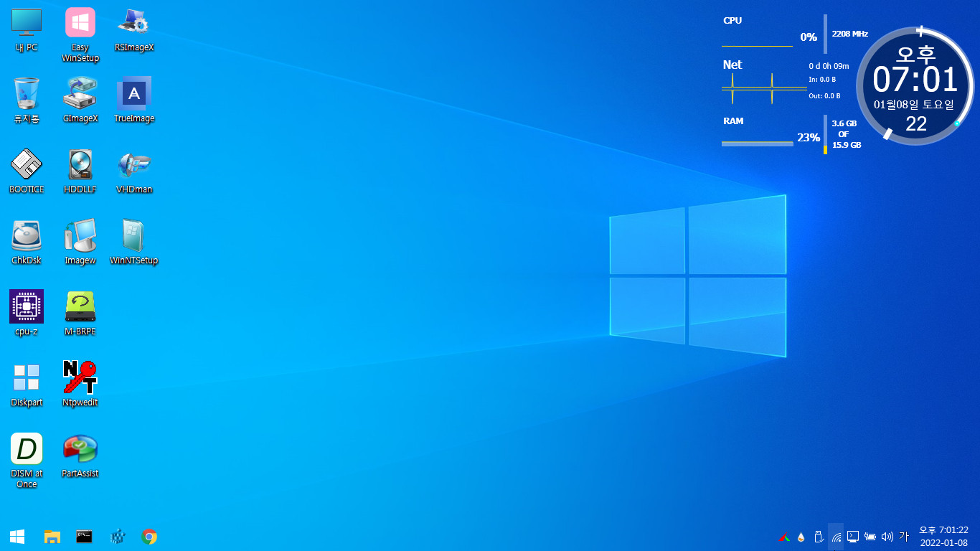
Task: Select the HDDLLF hard disk icon
Action: tap(80, 171)
